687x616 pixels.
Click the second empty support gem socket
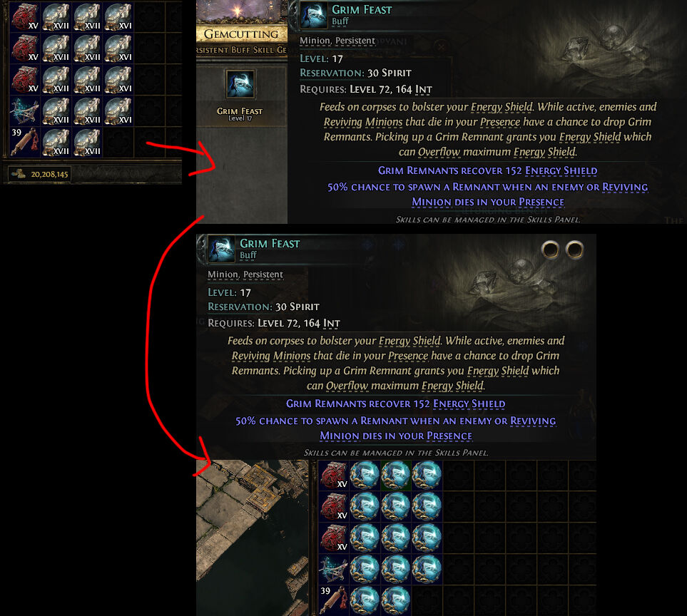tap(574, 250)
